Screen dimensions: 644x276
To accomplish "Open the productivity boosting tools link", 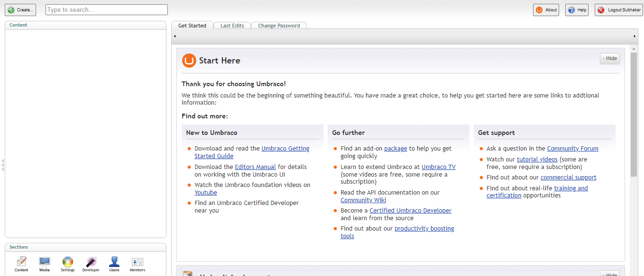I will coord(397,232).
